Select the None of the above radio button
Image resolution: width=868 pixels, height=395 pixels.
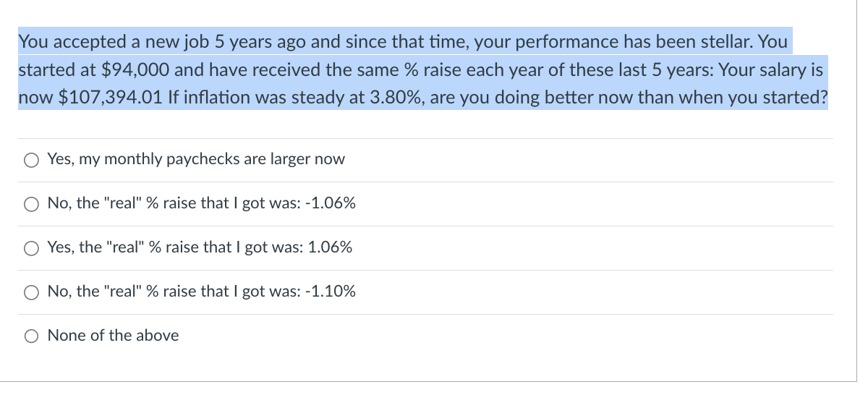coord(30,336)
